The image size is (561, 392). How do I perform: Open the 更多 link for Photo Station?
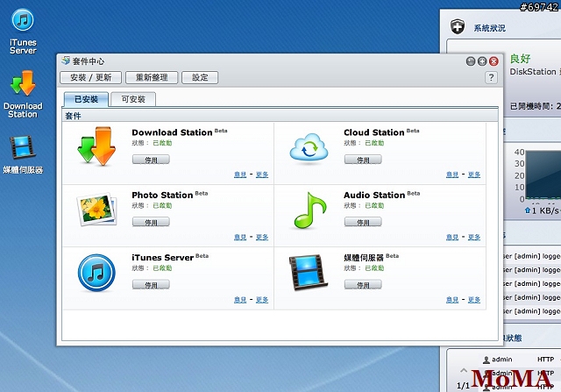coord(262,237)
